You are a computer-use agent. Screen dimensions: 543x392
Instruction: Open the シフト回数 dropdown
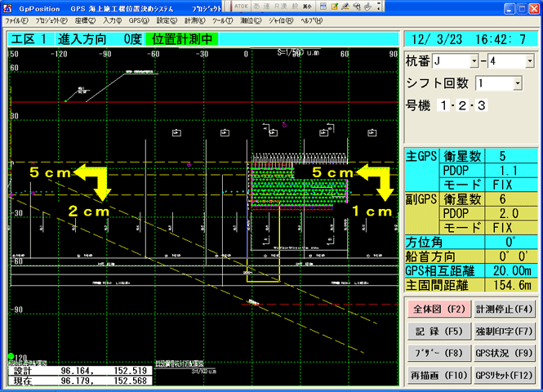coord(517,83)
